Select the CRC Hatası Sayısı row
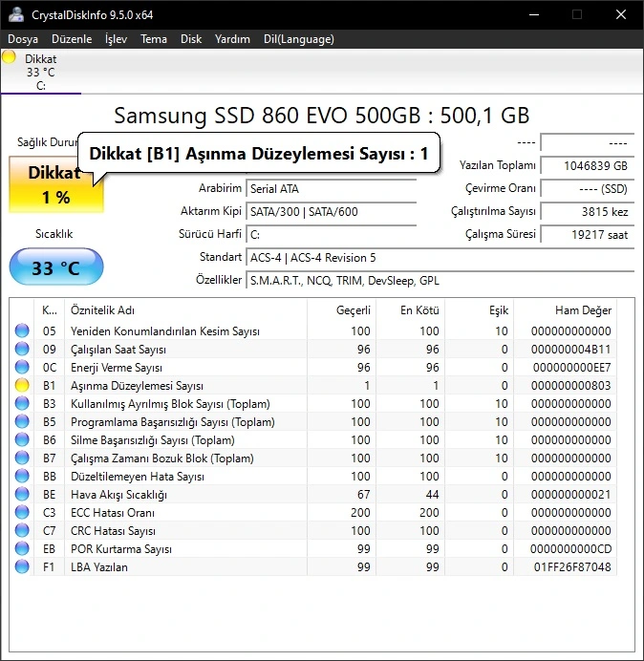 click(x=314, y=530)
